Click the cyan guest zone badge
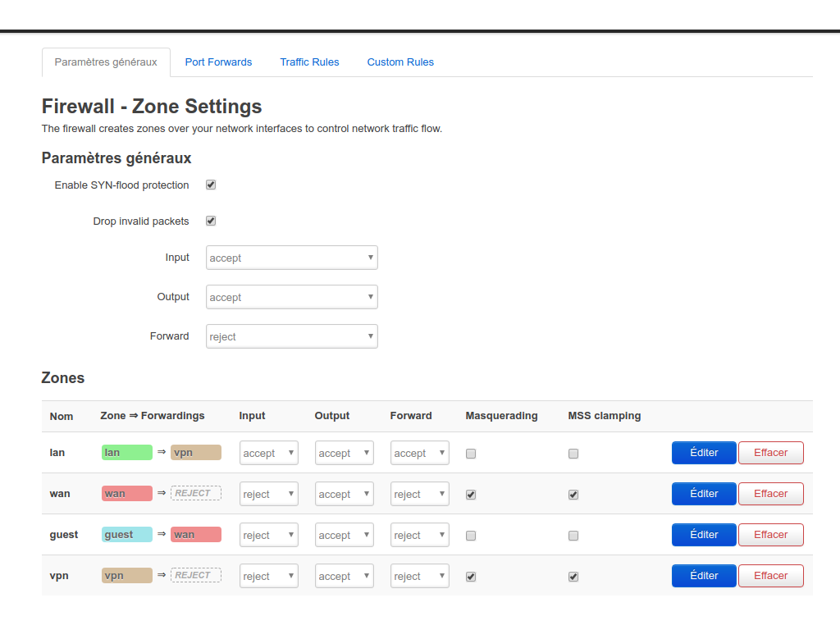 (x=127, y=534)
